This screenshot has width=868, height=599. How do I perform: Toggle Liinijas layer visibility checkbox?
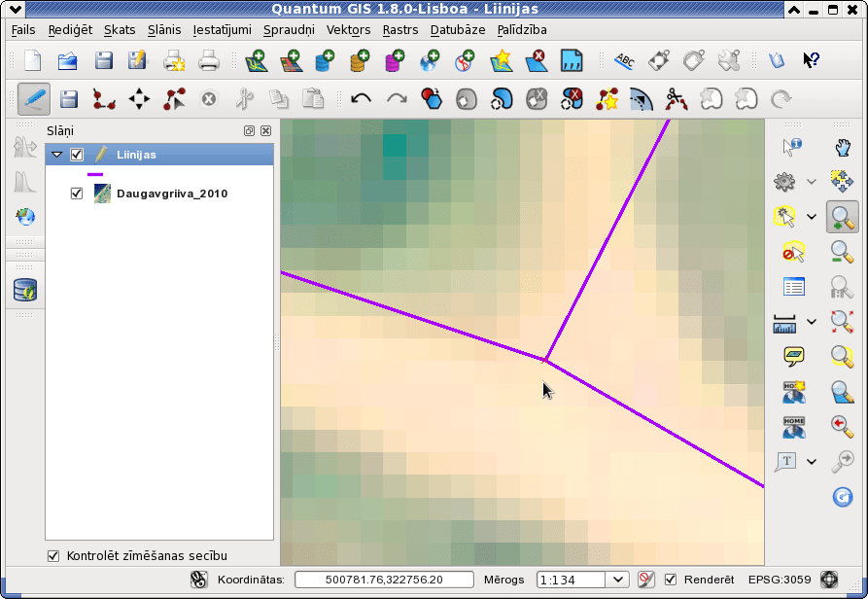[x=77, y=155]
